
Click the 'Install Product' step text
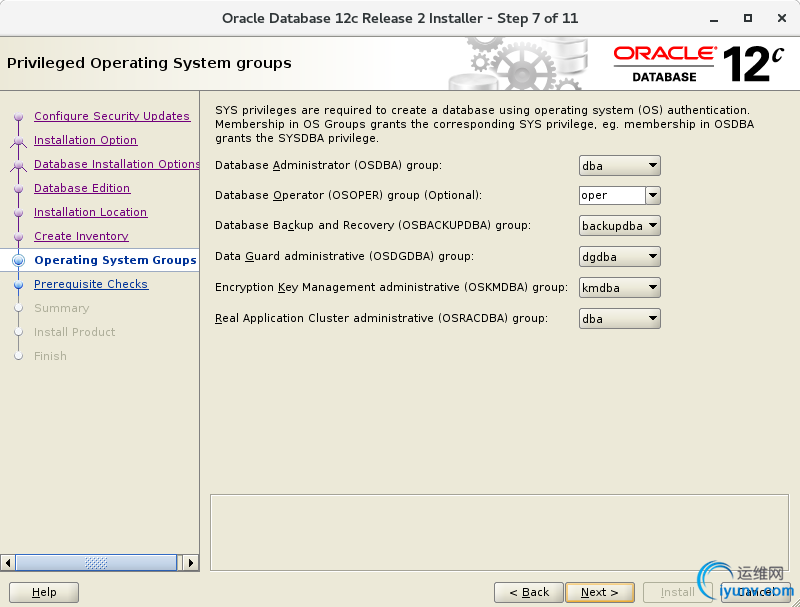pyautogui.click(x=74, y=332)
